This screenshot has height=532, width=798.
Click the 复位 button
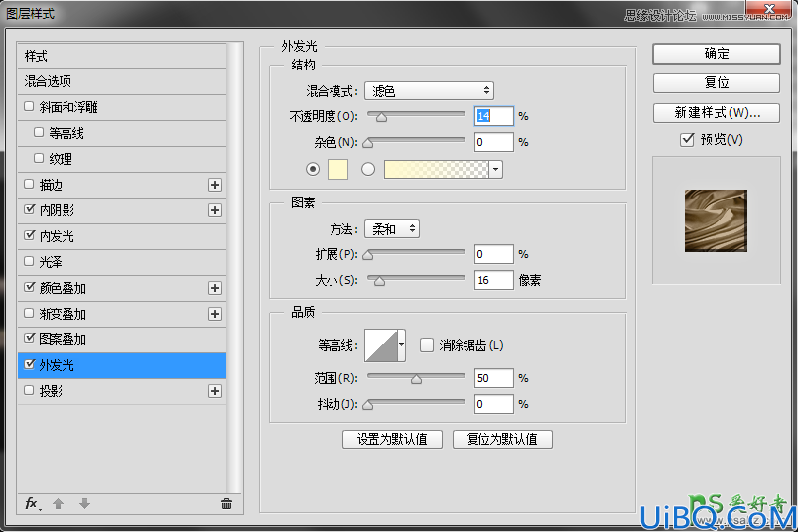716,83
